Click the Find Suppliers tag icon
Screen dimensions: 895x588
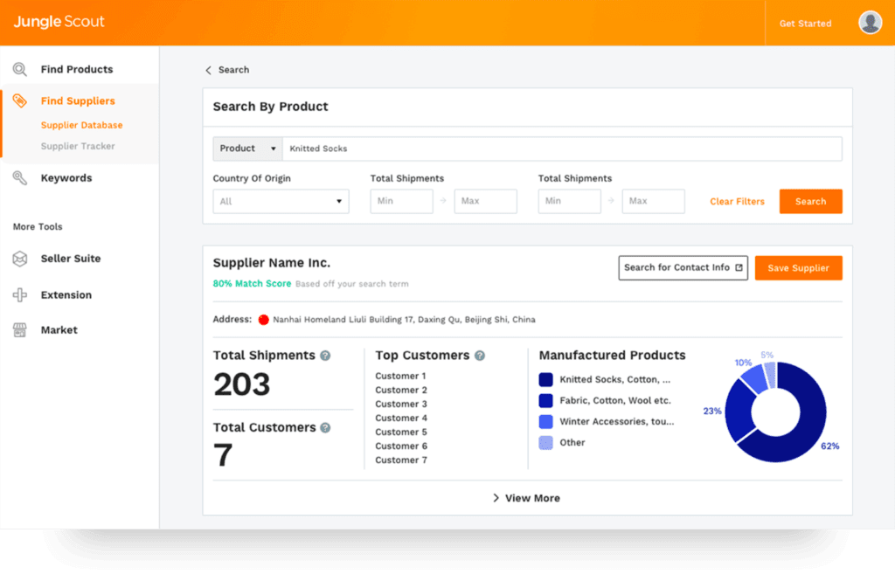coord(19,100)
